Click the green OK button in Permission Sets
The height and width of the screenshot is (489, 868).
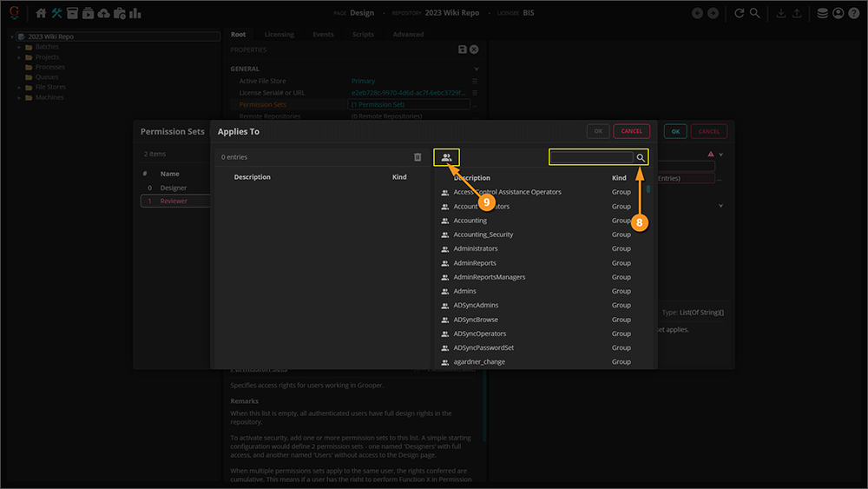[675, 131]
